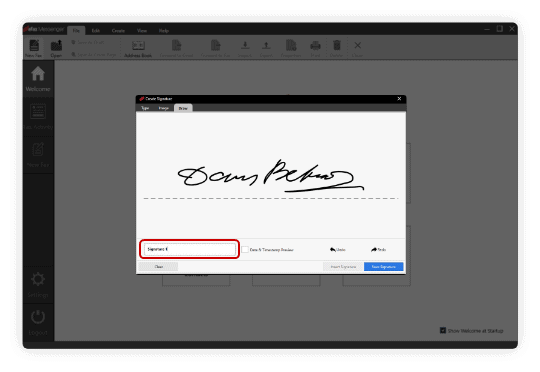Open the Edit menu
Image resolution: width=540 pixels, height=372 pixels.
pos(96,31)
